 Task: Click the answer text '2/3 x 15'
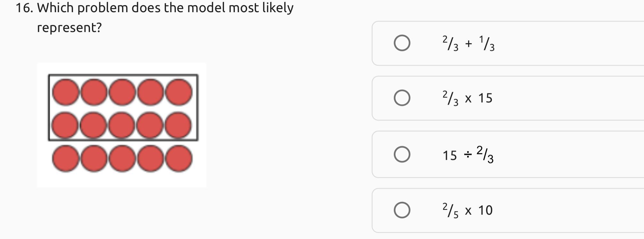click(x=467, y=98)
